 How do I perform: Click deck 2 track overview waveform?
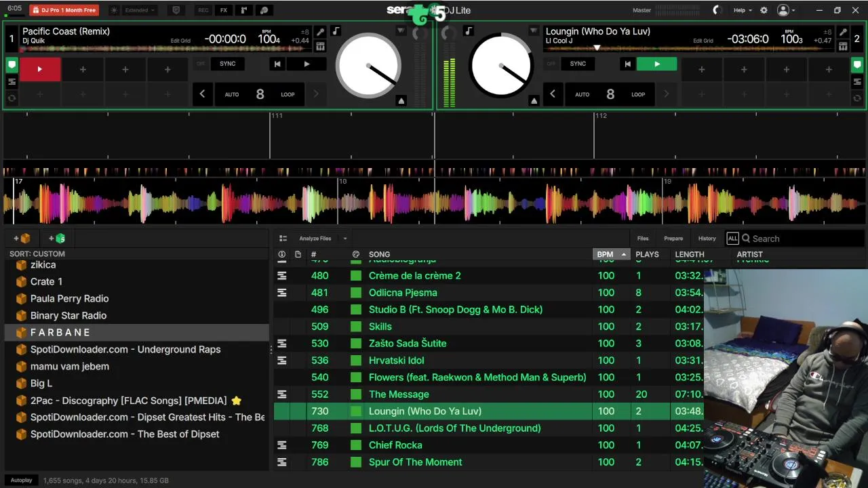pos(688,48)
